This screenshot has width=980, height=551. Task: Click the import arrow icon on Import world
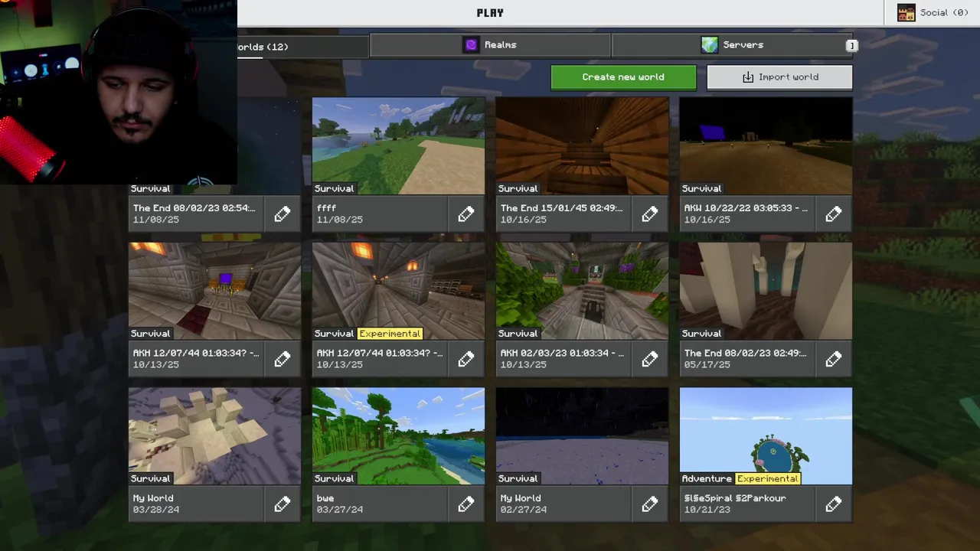pyautogui.click(x=748, y=77)
